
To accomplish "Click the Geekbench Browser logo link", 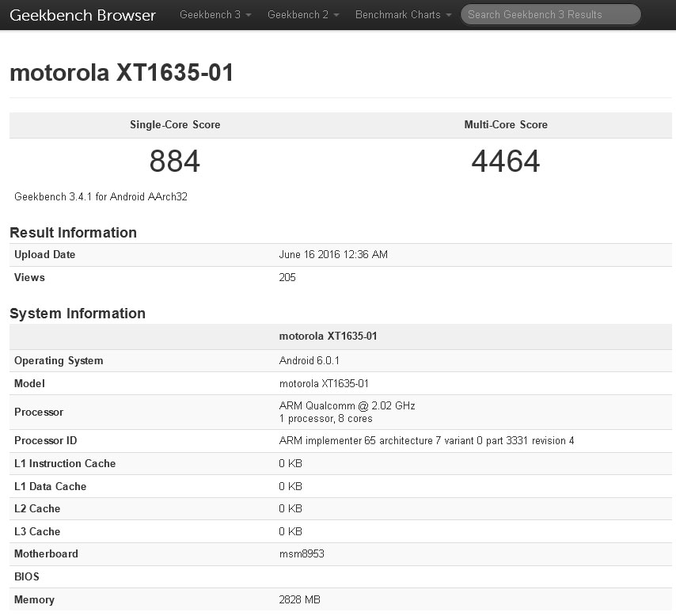I will point(82,15).
